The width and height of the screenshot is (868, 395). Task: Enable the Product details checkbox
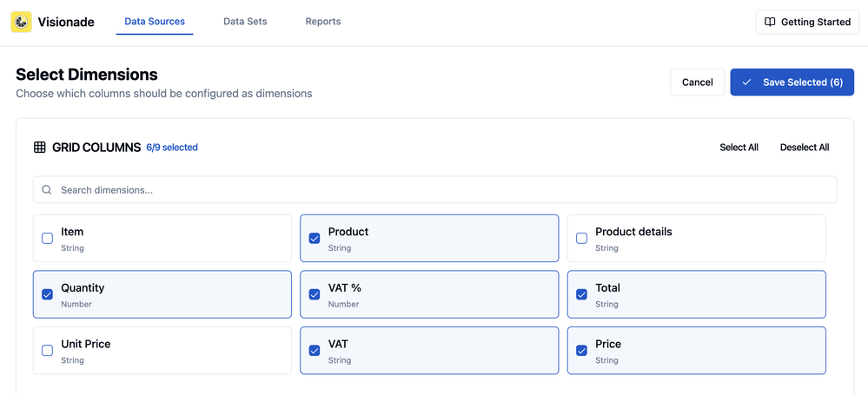pos(582,239)
